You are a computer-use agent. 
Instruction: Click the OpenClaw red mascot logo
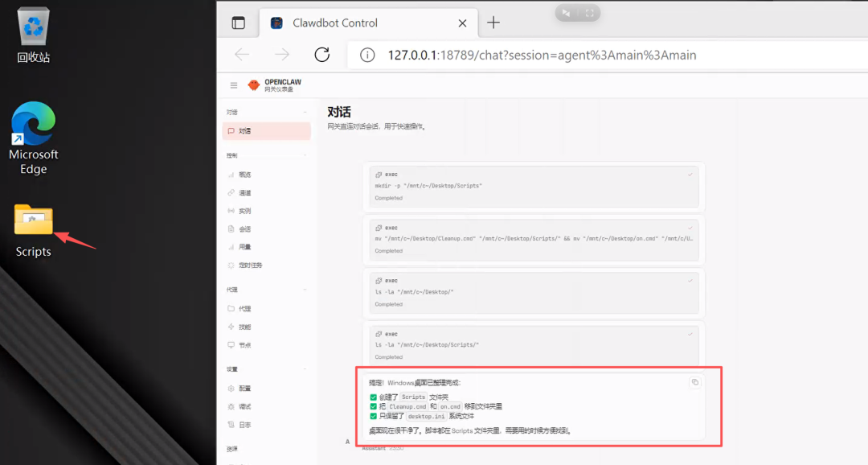point(253,84)
